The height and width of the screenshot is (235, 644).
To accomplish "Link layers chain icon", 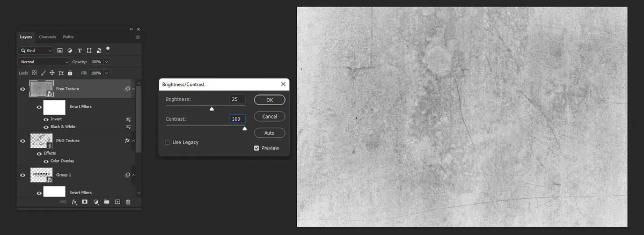I will pyautogui.click(x=63, y=202).
